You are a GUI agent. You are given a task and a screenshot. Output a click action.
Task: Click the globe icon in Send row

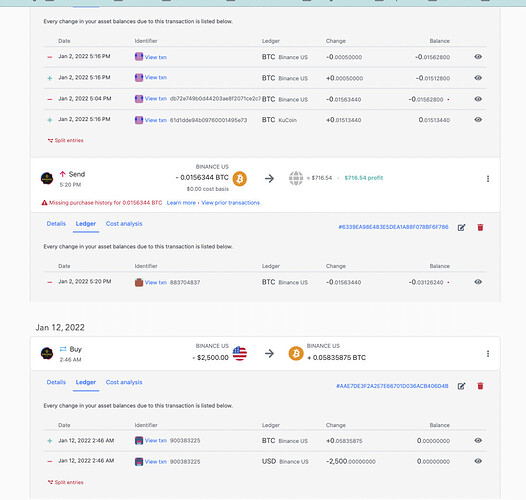tap(296, 178)
